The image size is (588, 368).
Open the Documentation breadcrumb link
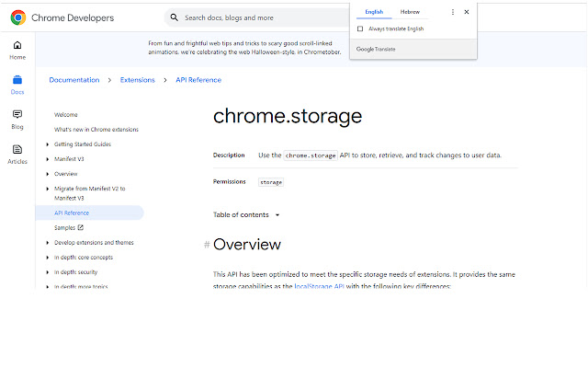tap(74, 80)
